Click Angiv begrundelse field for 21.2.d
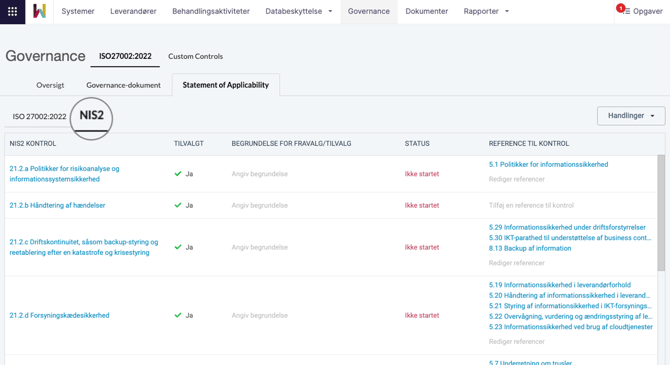 pos(260,315)
